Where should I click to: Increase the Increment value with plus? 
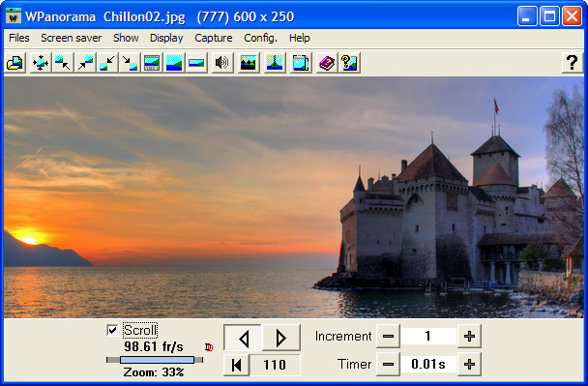469,336
